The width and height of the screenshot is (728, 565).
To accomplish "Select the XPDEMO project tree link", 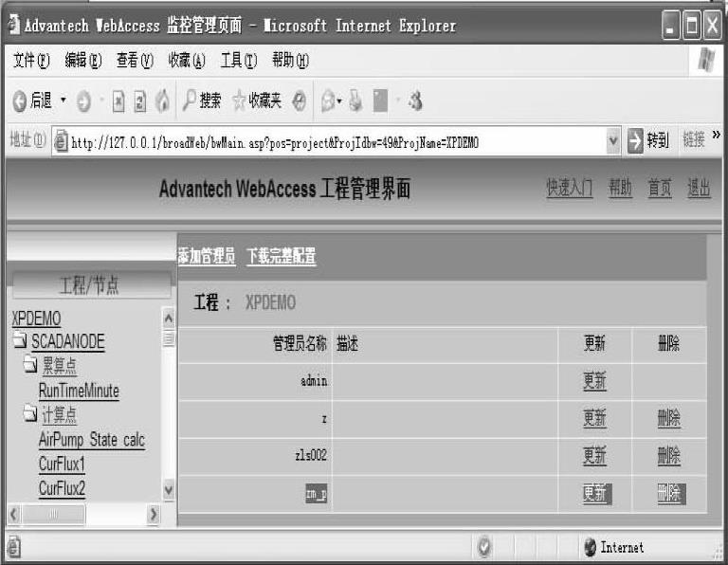I will 36,319.
